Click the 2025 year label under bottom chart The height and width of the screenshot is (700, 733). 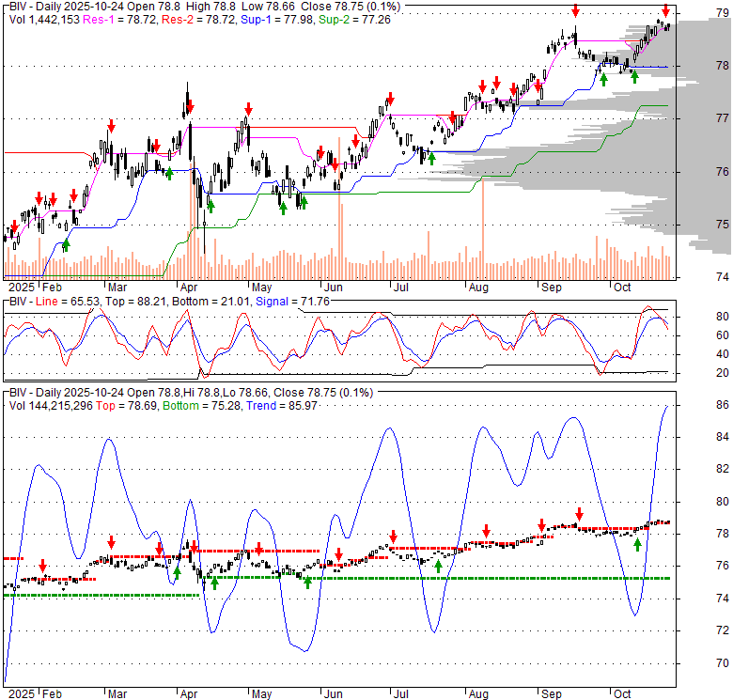22,694
